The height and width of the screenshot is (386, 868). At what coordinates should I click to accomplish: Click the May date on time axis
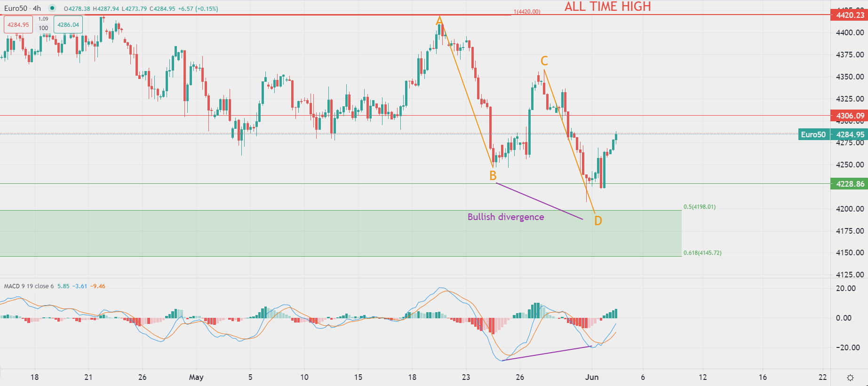coord(196,377)
